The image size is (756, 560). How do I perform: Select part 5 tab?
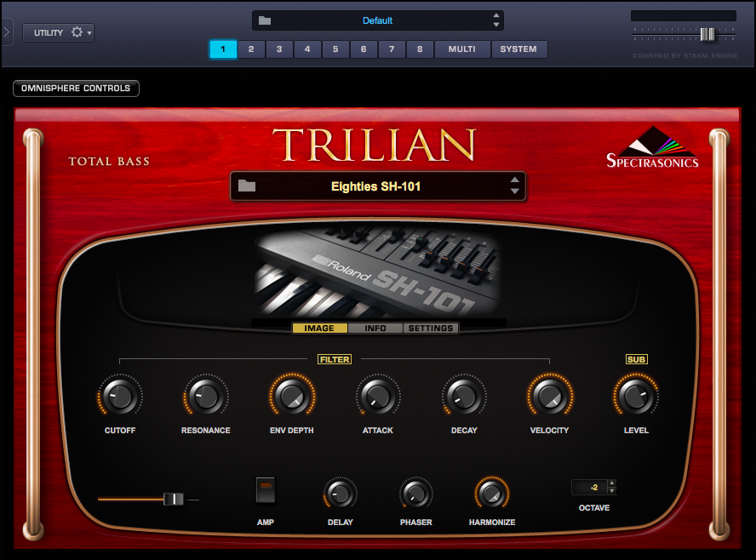click(x=335, y=49)
